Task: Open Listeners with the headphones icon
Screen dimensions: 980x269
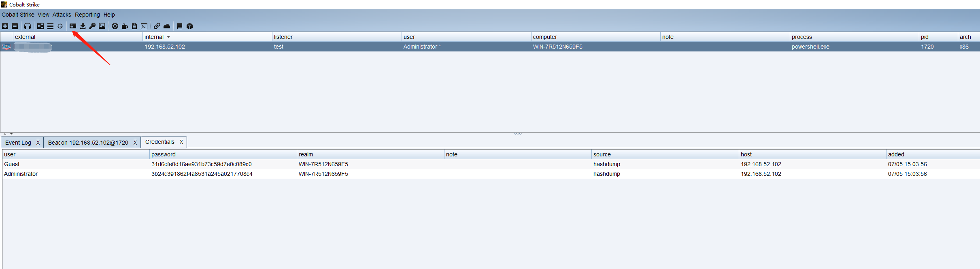Action: 28,26
